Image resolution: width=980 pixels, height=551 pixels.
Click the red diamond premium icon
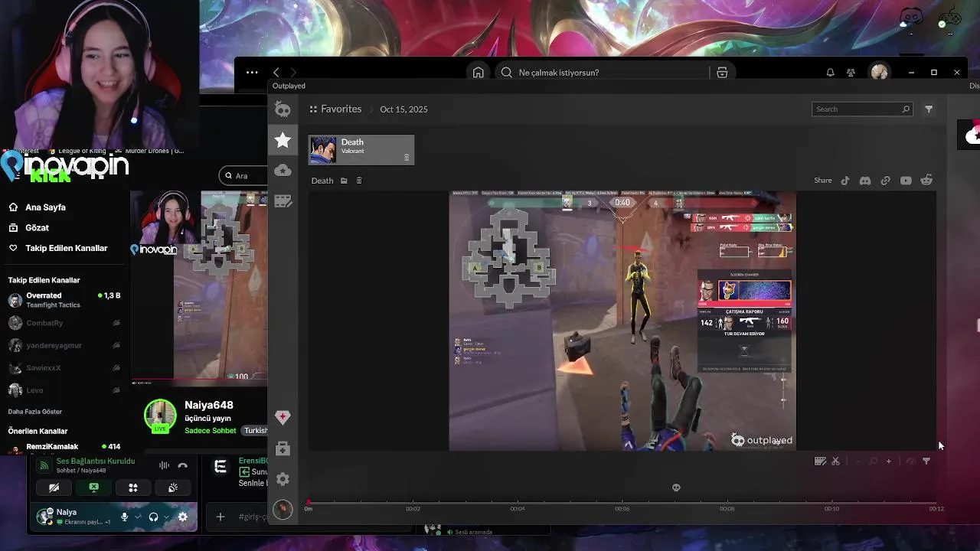(x=283, y=417)
